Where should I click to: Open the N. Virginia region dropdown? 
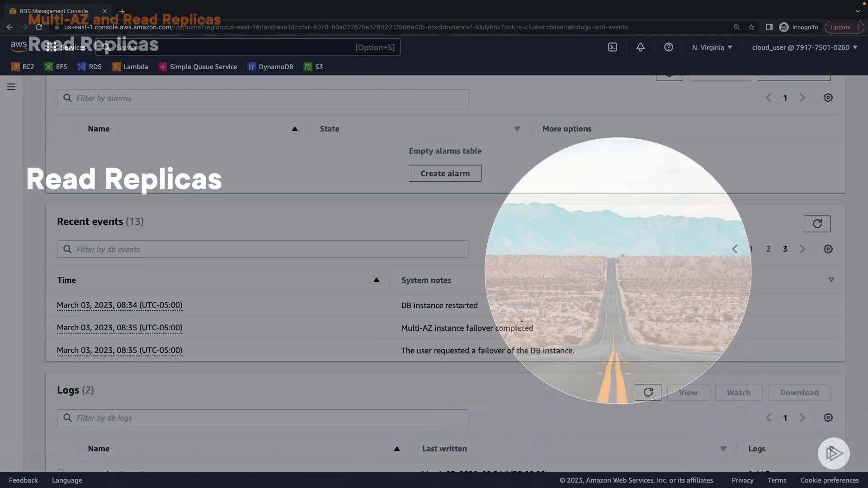(x=712, y=47)
